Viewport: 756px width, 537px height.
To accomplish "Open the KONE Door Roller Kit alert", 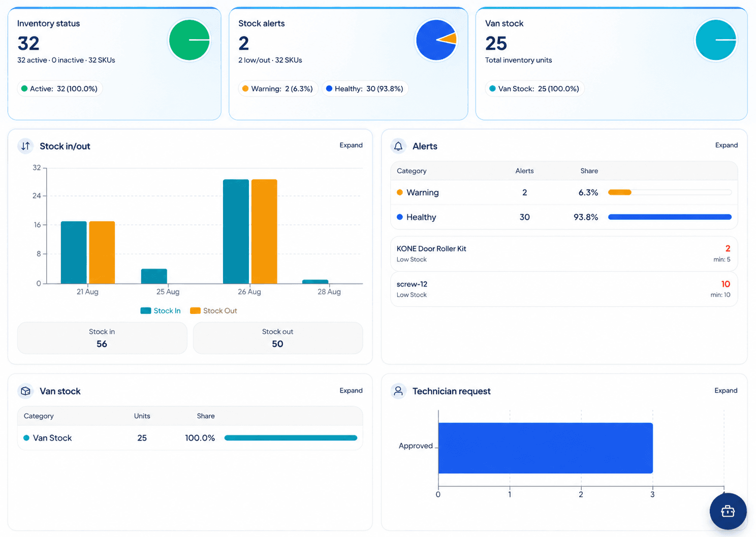I will point(564,254).
